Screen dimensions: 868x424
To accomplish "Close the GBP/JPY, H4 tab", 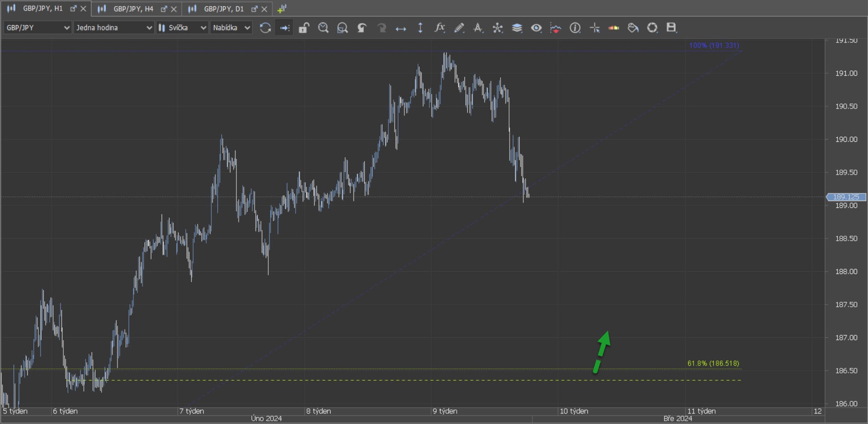I will [174, 9].
